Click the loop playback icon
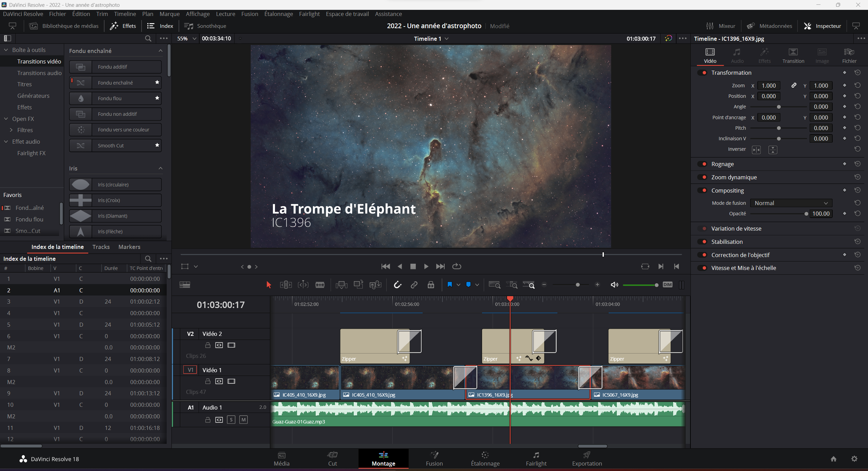 pos(457,267)
